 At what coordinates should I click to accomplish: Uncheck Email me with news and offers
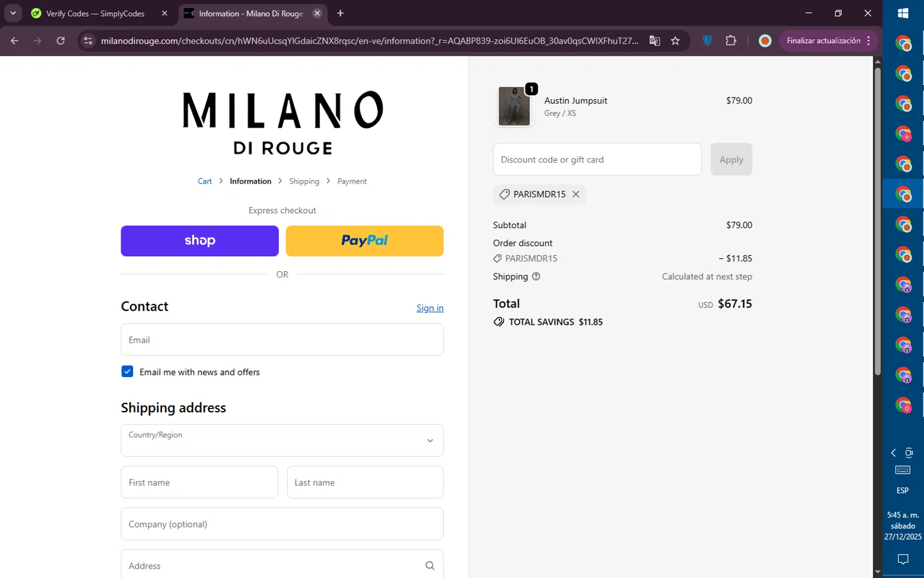click(x=128, y=372)
